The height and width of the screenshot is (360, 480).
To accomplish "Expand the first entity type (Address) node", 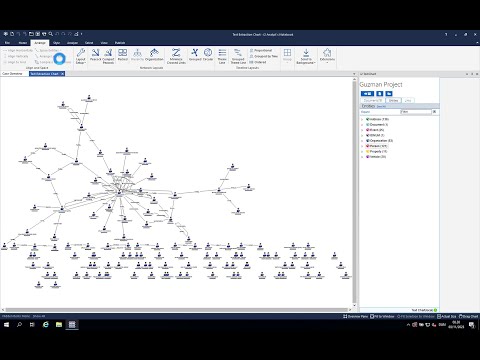I will coord(362,119).
